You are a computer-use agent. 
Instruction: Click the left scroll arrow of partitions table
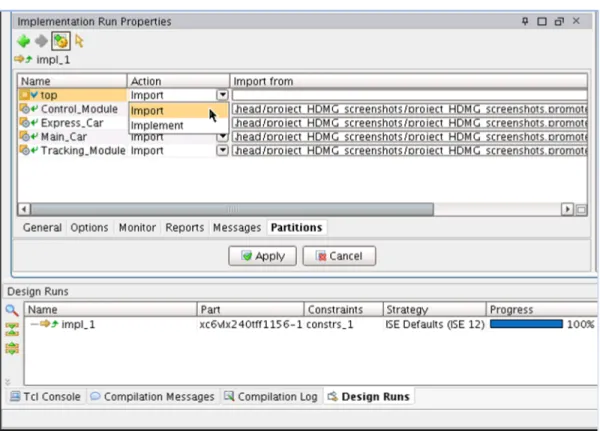[24, 209]
